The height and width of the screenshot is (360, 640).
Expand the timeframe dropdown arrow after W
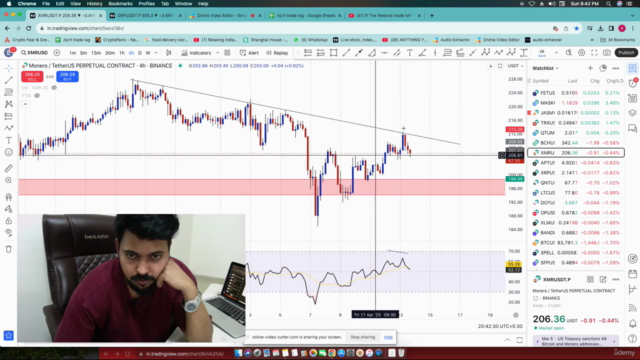tap(156, 53)
